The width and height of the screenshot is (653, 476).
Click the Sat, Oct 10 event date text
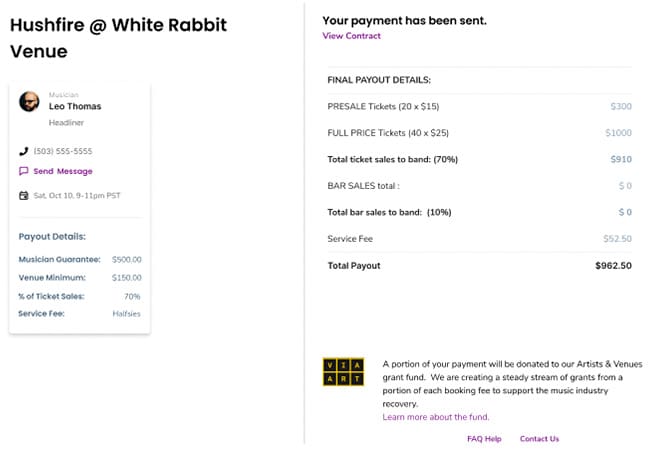[x=77, y=195]
